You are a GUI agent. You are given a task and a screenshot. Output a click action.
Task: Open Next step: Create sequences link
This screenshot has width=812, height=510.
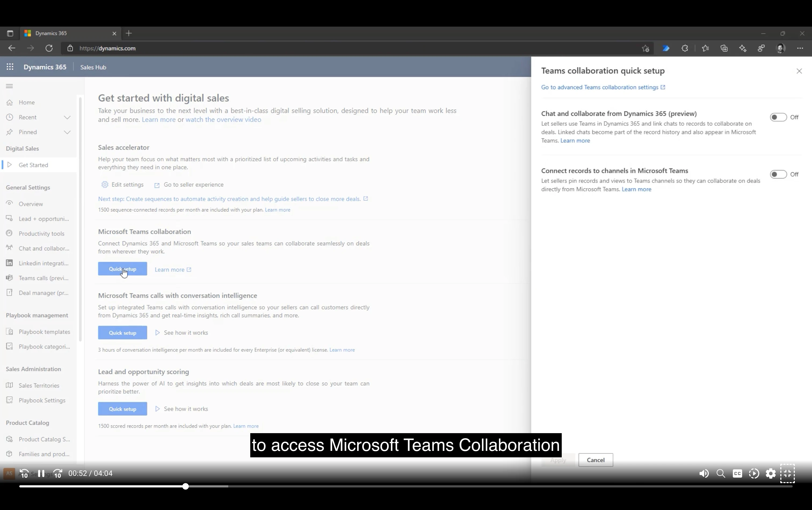[x=233, y=199]
